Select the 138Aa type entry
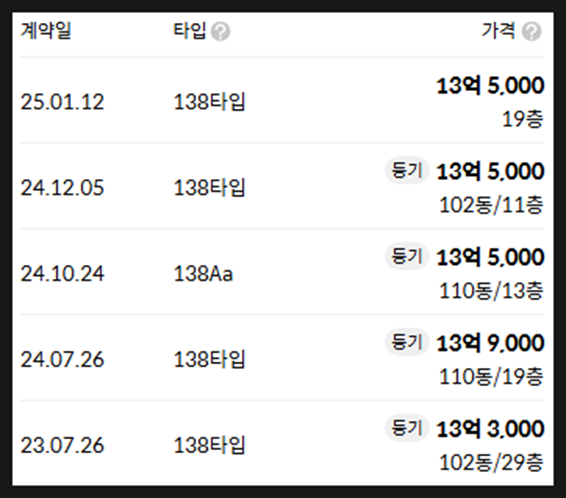Image resolution: width=566 pixels, height=498 pixels. (x=203, y=274)
